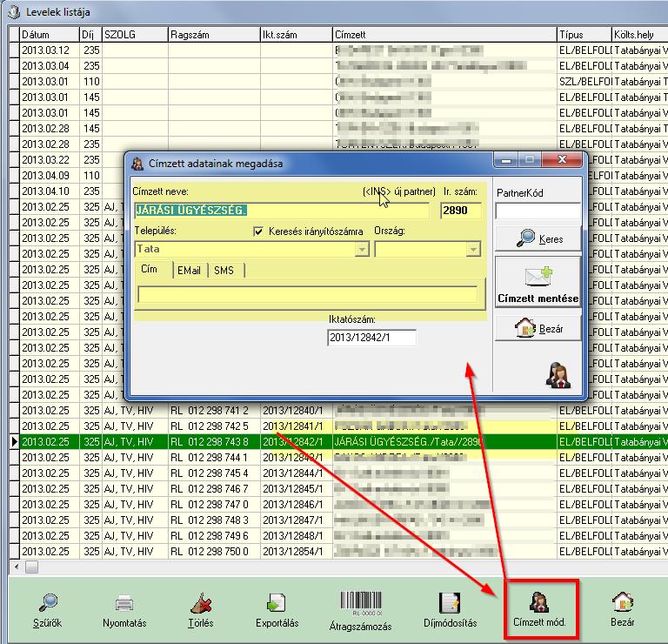Image resolution: width=668 pixels, height=644 pixels.
Task: Click the PartnerKód input field
Action: pyautogui.click(x=538, y=211)
